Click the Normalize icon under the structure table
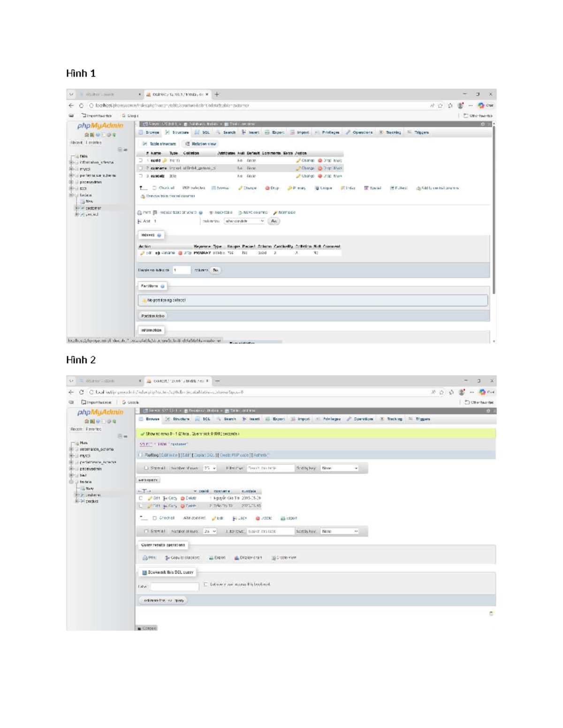Image resolution: width=563 pixels, height=728 pixels. [275, 212]
